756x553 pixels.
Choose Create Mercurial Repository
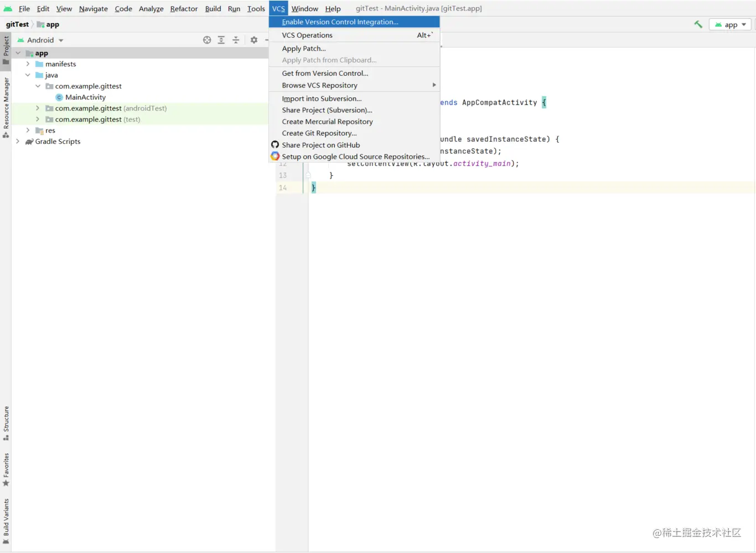tap(354, 122)
